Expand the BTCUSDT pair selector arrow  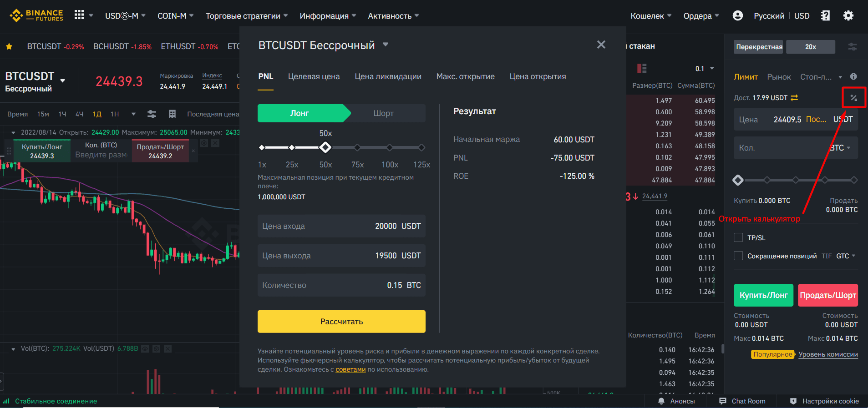point(62,81)
